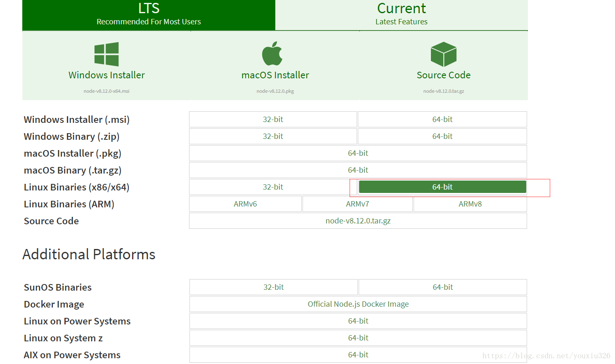
Task: Switch to the LTS tab
Action: [149, 15]
